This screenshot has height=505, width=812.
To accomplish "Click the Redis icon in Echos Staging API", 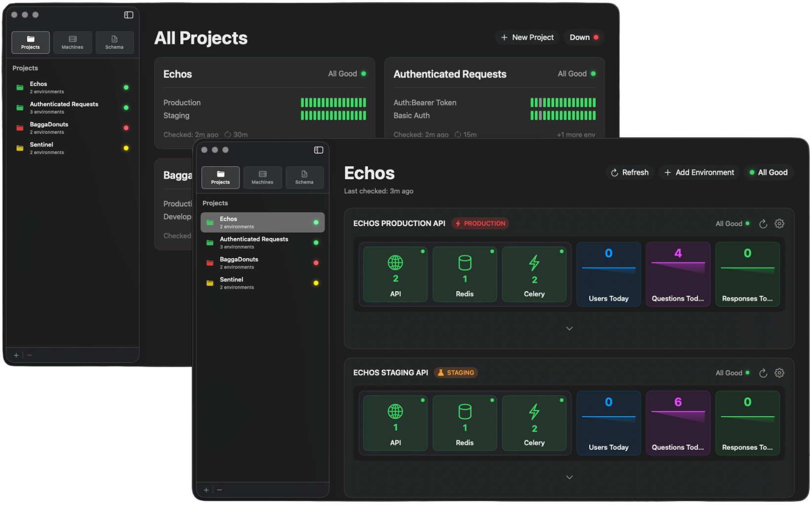I will [x=464, y=412].
